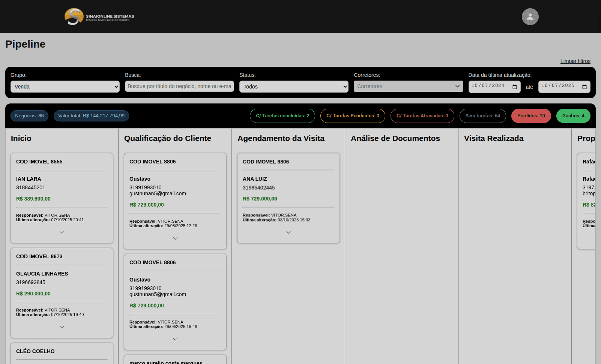Image resolution: width=601 pixels, height=364 pixels.
Task: Click the SinaiOnline Sistemas logo
Action: coord(99,16)
